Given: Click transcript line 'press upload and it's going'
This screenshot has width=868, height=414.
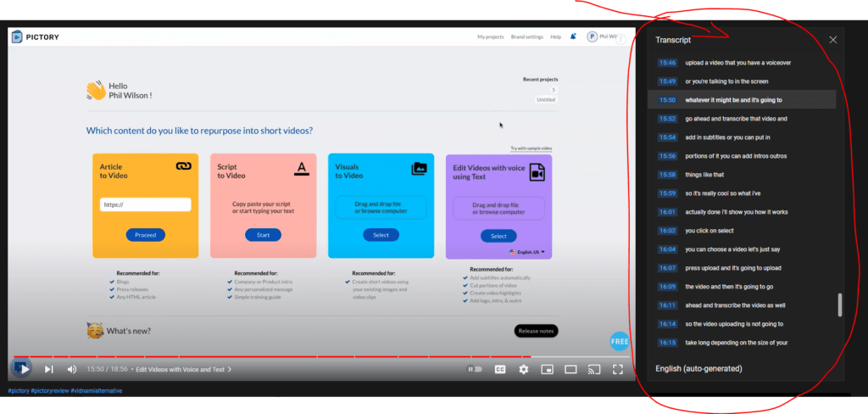Looking at the screenshot, I should [733, 268].
